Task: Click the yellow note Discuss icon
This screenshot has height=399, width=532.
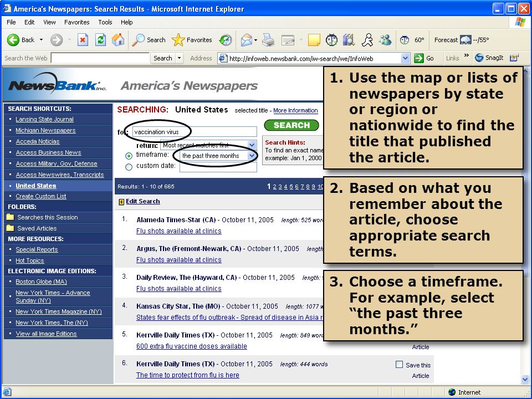Action: point(314,40)
